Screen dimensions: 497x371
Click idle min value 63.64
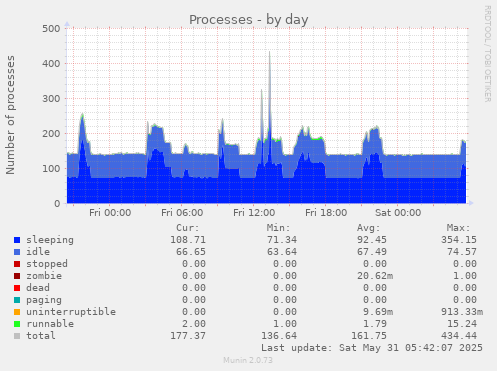(282, 252)
